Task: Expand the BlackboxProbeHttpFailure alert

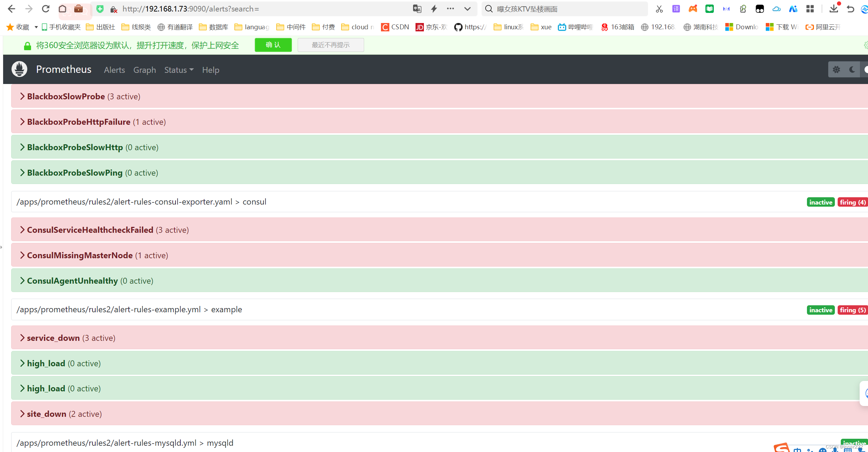Action: tap(440, 122)
